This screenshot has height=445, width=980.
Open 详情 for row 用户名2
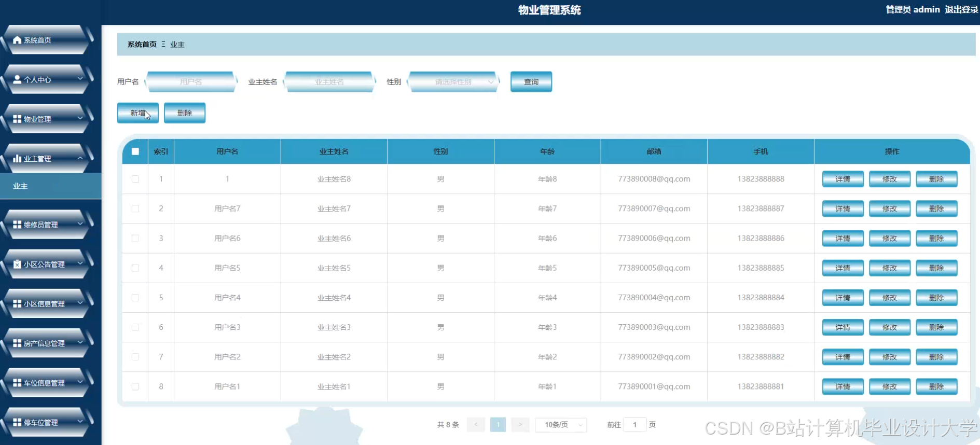(x=843, y=357)
